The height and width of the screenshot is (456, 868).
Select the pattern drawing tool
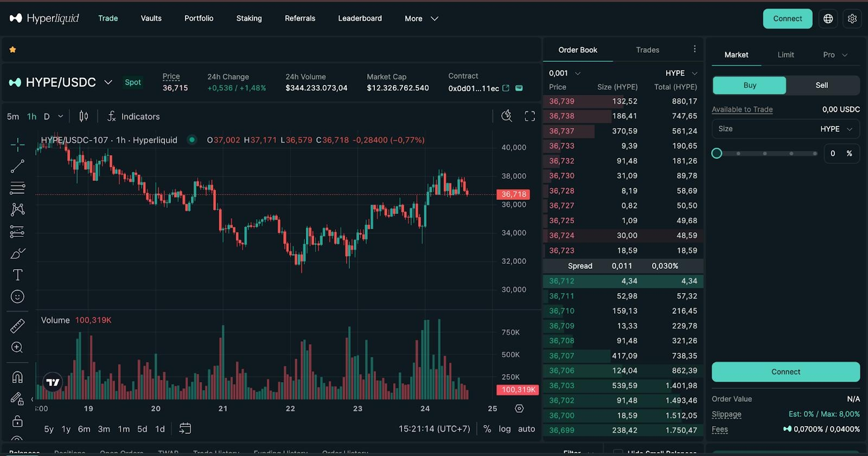pos(17,210)
